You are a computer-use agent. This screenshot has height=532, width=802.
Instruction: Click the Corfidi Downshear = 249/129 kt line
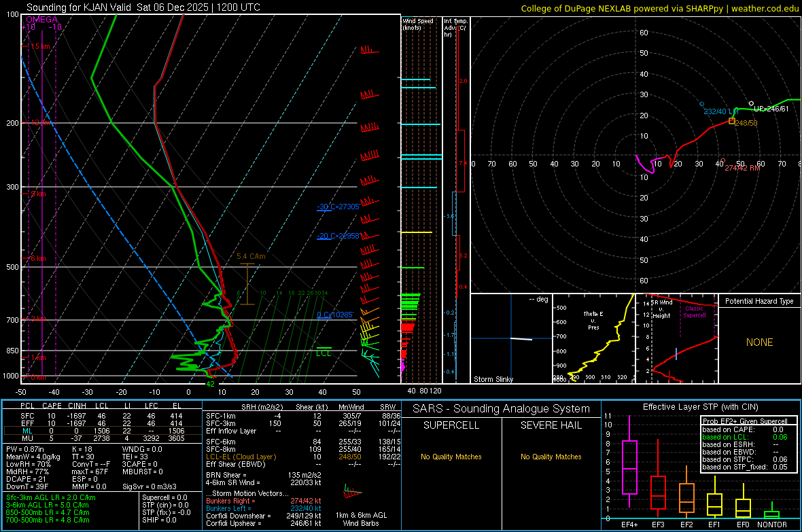click(264, 516)
